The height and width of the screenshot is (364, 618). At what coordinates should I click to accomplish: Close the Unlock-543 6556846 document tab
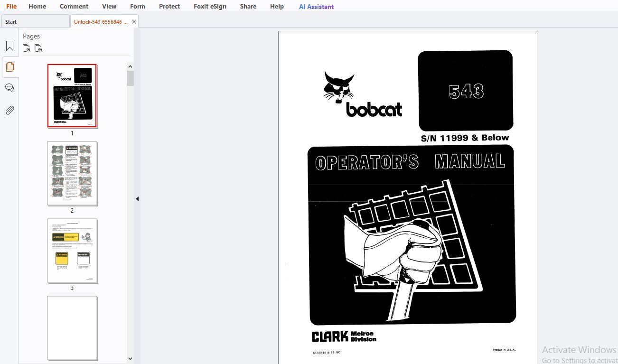click(134, 21)
